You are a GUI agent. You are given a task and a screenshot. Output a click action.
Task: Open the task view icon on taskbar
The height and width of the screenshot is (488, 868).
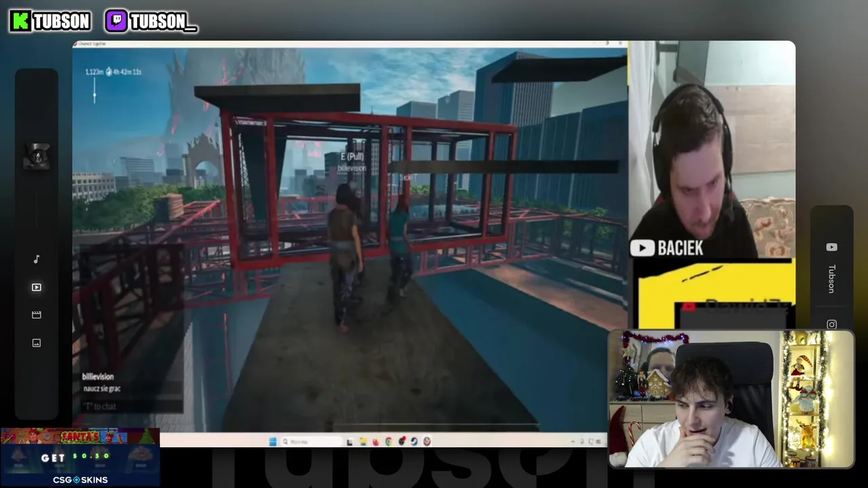pos(350,442)
